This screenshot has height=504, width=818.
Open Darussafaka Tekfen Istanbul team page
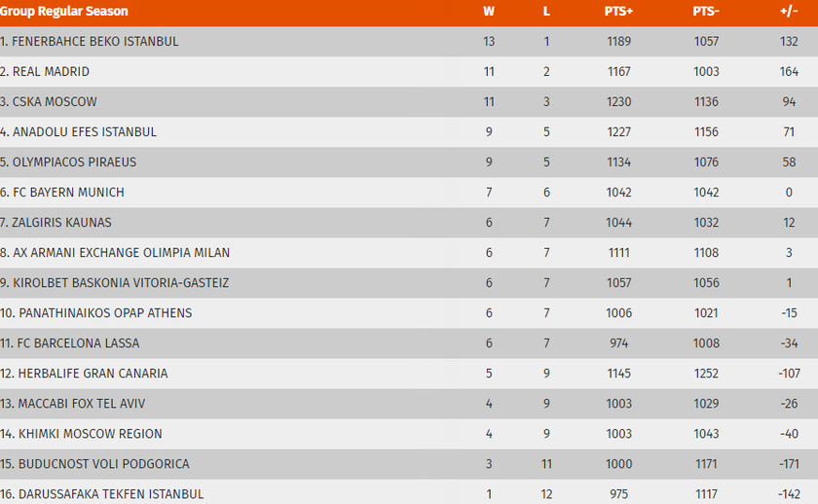[108, 494]
